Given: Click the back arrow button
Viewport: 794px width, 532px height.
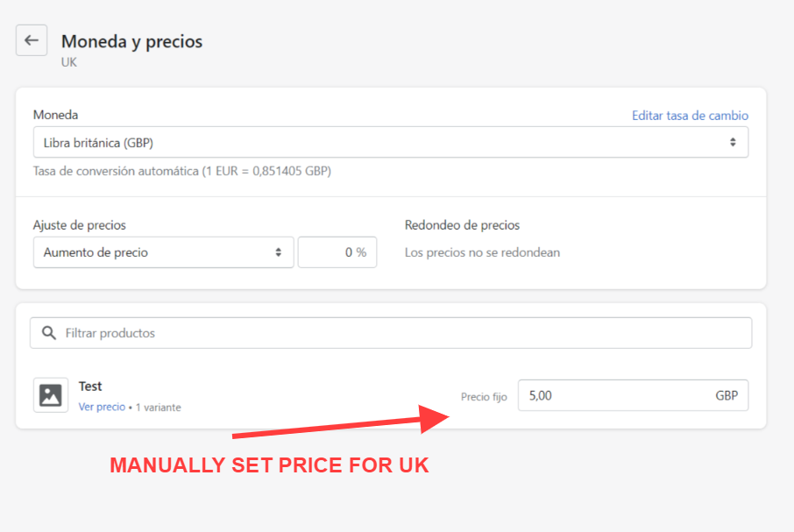Looking at the screenshot, I should tap(32, 40).
